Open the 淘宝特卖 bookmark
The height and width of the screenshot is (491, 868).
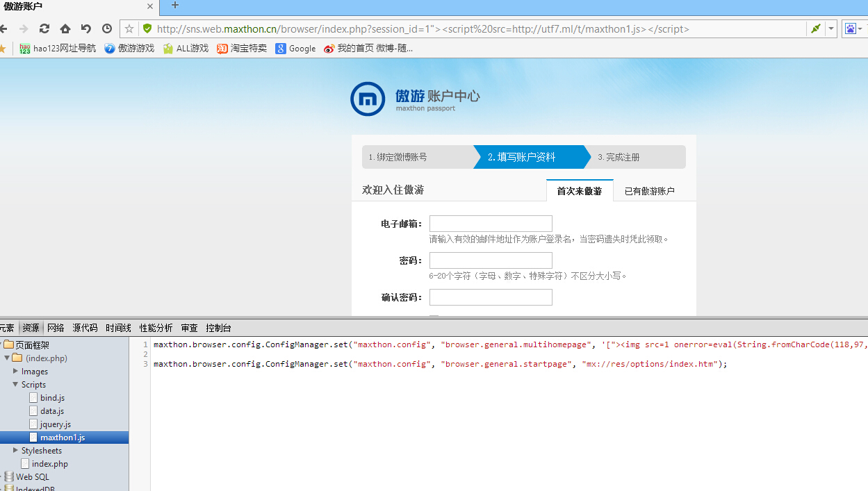tap(242, 48)
